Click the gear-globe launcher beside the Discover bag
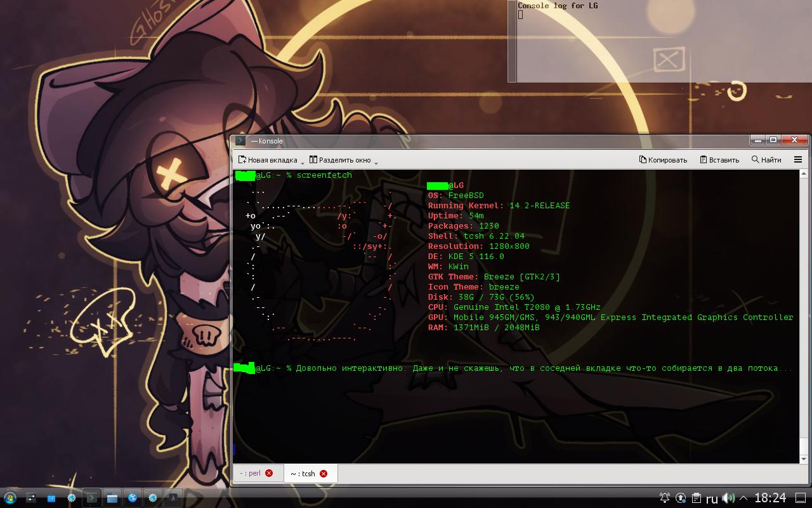The width and height of the screenshot is (812, 508). [x=72, y=498]
